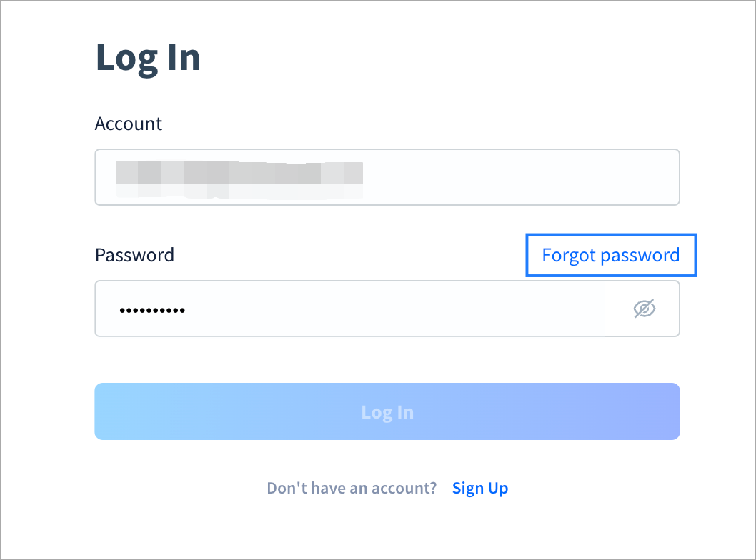Screen dimensions: 756x560
Task: Click Forgot password above the password field
Action: 610,255
